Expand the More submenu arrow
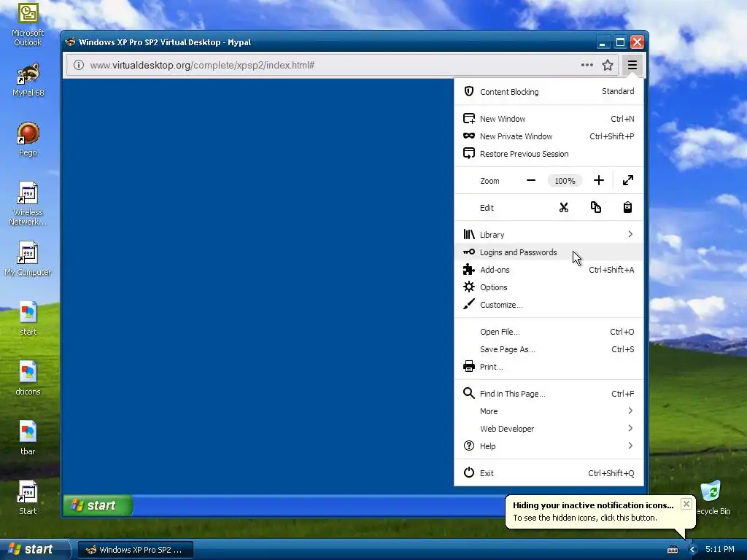Screen dimensions: 747x560 [x=630, y=411]
